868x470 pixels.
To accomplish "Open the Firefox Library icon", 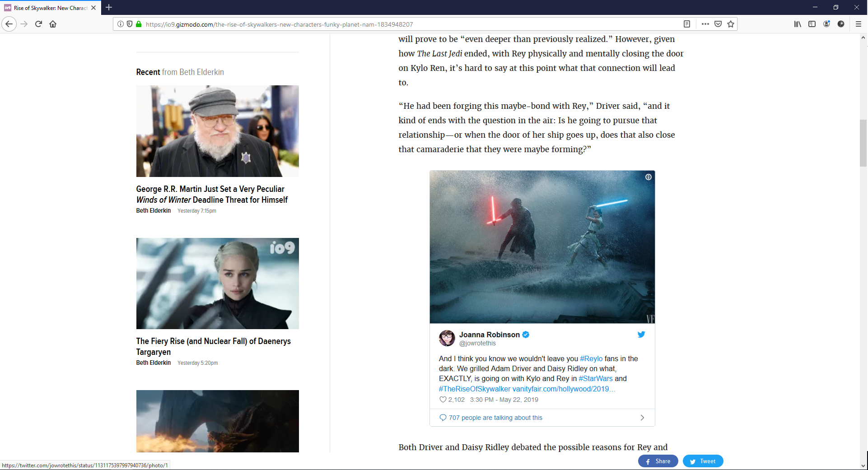I will (798, 24).
